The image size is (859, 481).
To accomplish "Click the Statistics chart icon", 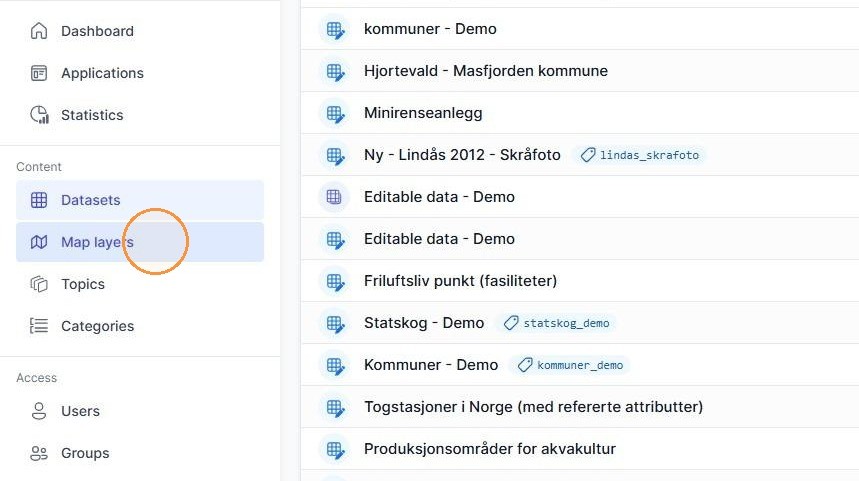I will click(39, 115).
